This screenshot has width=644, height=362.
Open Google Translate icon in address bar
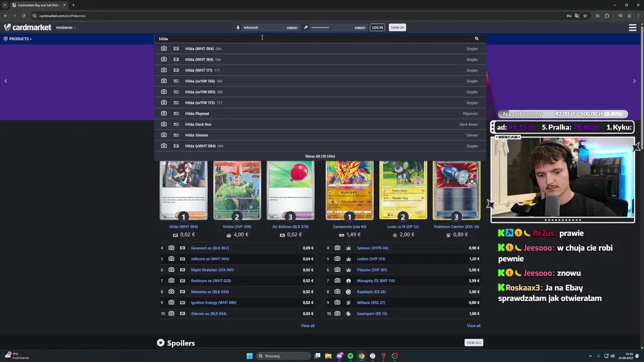tap(577, 16)
